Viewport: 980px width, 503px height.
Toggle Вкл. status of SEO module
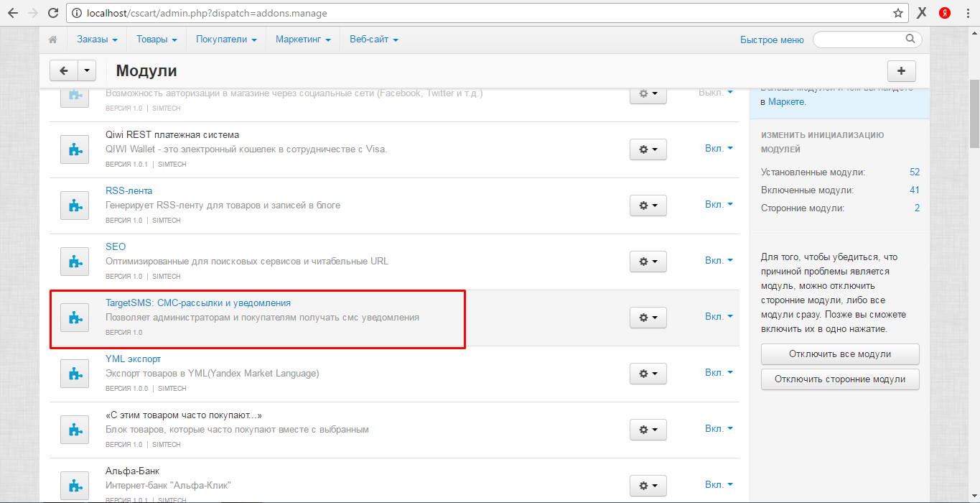click(719, 260)
